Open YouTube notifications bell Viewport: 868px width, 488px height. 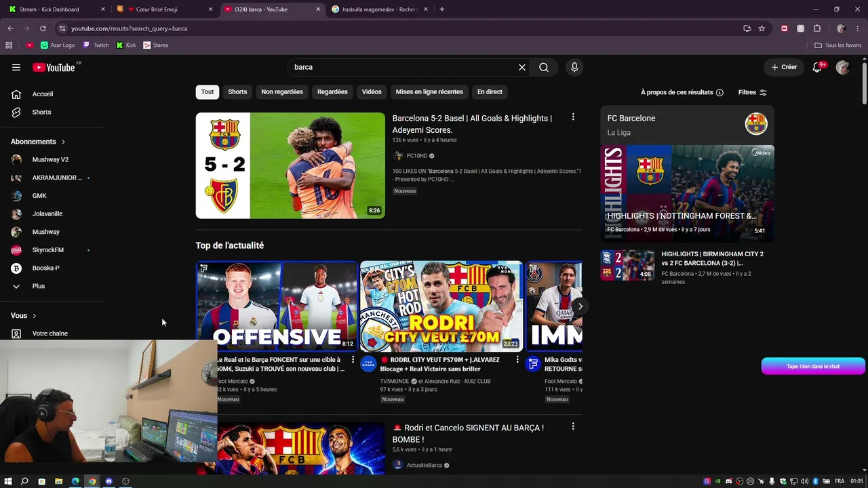[x=818, y=67]
